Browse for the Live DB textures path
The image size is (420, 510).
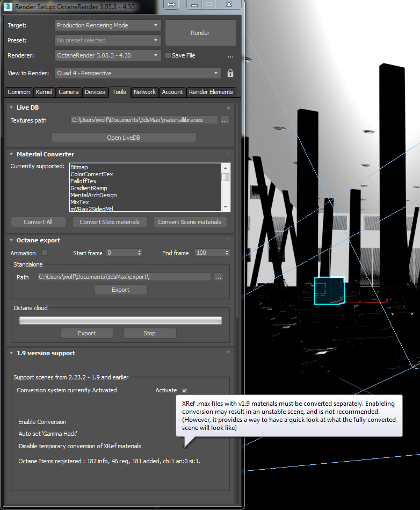225,120
